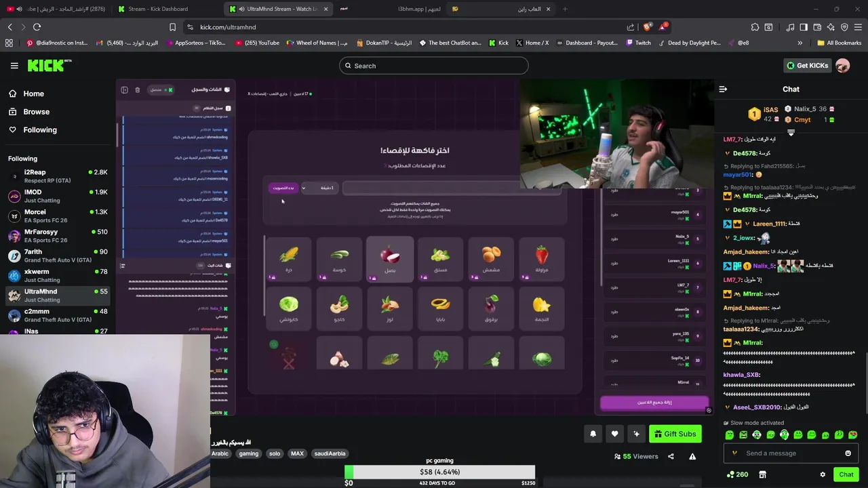Expand the chat top gifters arrow
The width and height of the screenshot is (868, 488).
coord(791,133)
